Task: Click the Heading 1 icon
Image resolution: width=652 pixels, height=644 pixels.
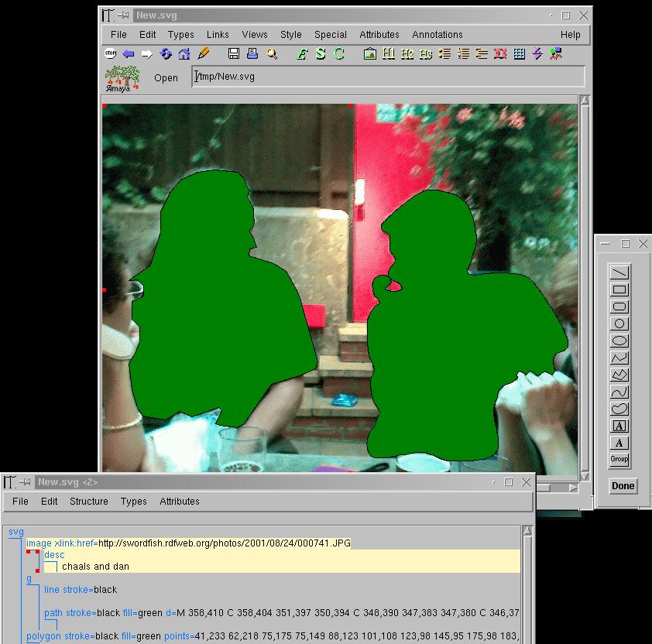Action: pos(389,54)
